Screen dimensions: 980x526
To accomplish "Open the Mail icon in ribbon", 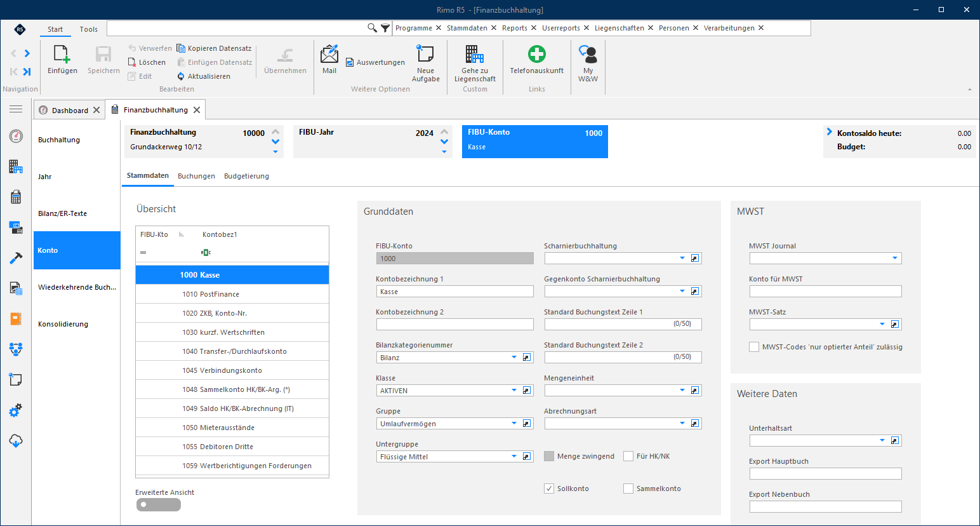I will pyautogui.click(x=329, y=54).
